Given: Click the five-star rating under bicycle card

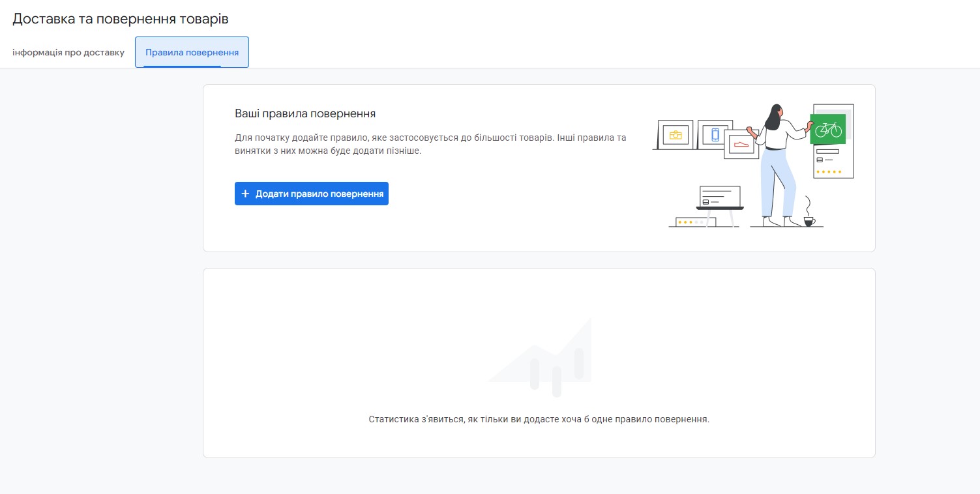Looking at the screenshot, I should pyautogui.click(x=829, y=172).
